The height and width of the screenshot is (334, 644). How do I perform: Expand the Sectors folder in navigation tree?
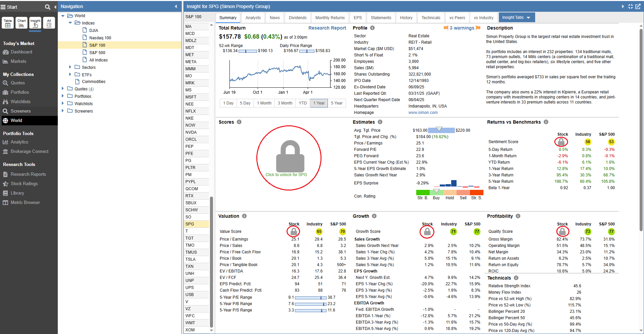pos(70,67)
